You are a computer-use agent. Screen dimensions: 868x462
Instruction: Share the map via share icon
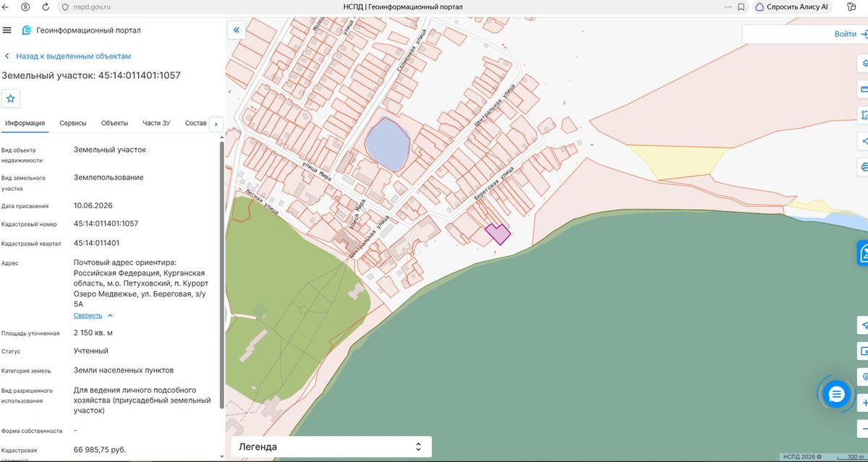click(x=864, y=141)
